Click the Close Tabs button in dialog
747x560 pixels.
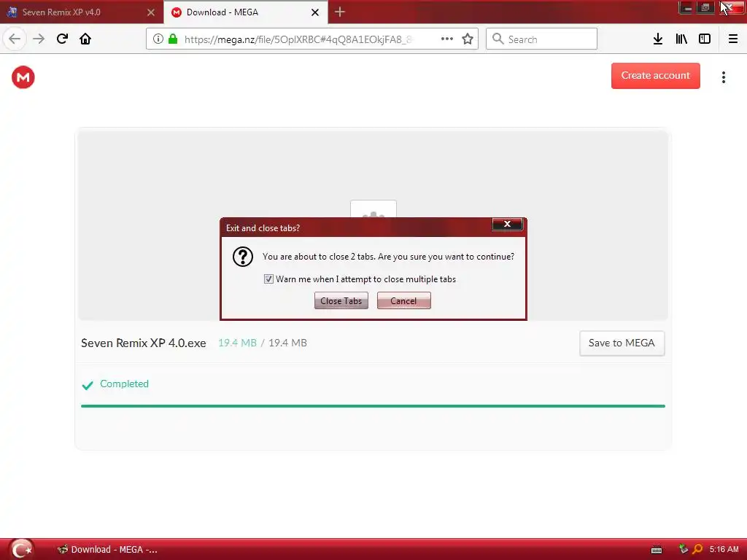pyautogui.click(x=341, y=300)
